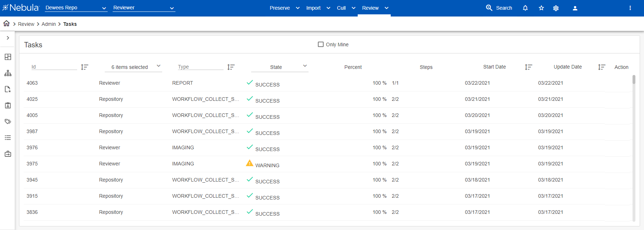Open the Cull menu
644x230 pixels.
coord(346,8)
